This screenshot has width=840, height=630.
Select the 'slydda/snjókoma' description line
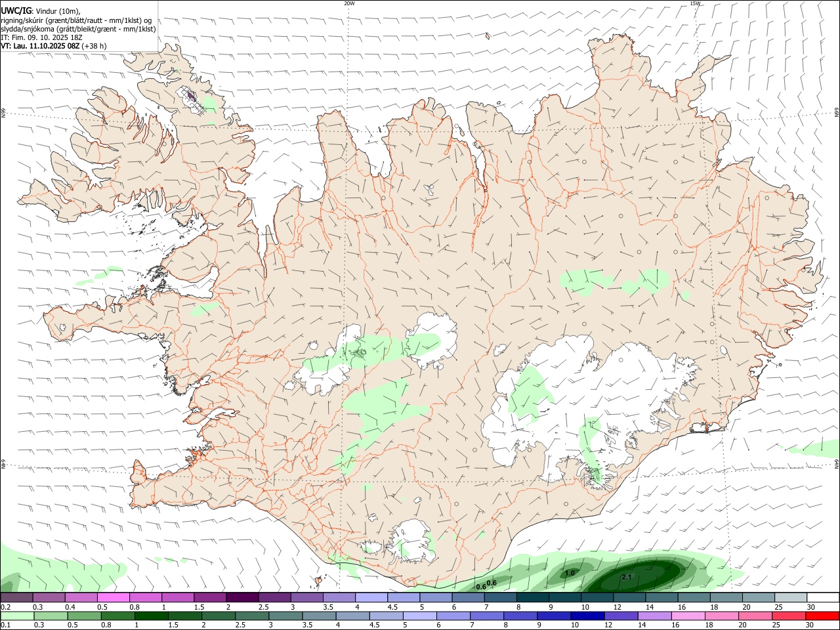tap(78, 29)
